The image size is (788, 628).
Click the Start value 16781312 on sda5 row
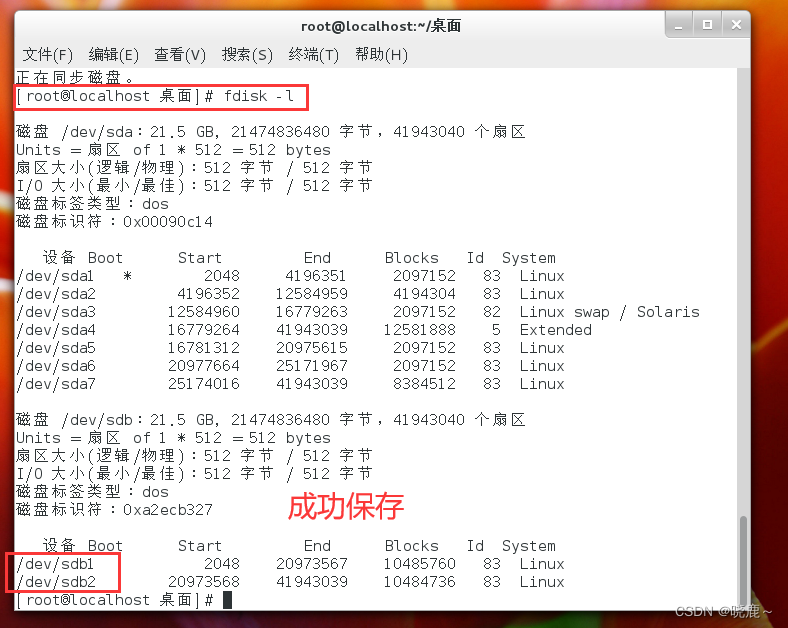click(x=204, y=348)
